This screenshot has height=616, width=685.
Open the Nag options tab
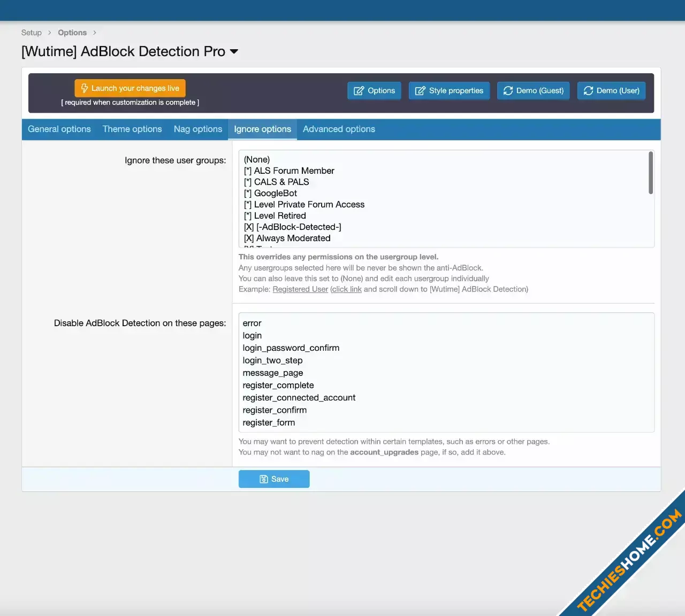click(198, 129)
